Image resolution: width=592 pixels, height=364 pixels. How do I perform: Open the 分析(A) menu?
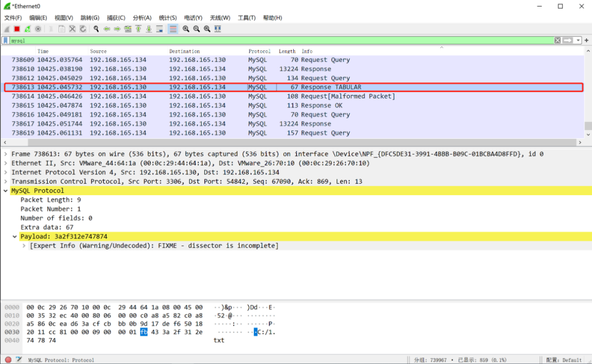tap(142, 18)
